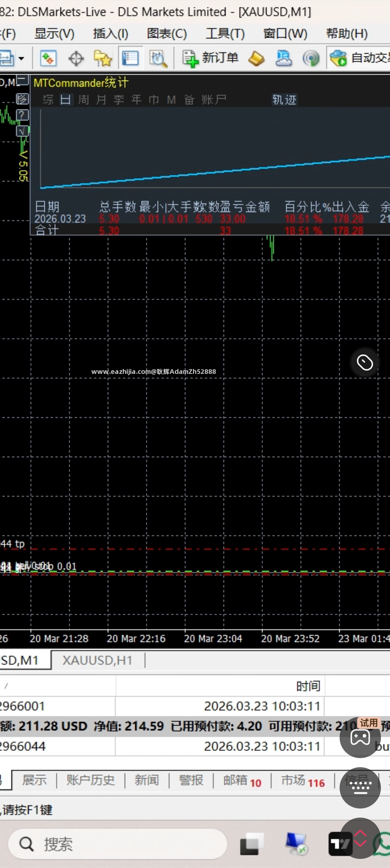Expand the floating red chevron button
390x868 pixels.
(360, 838)
